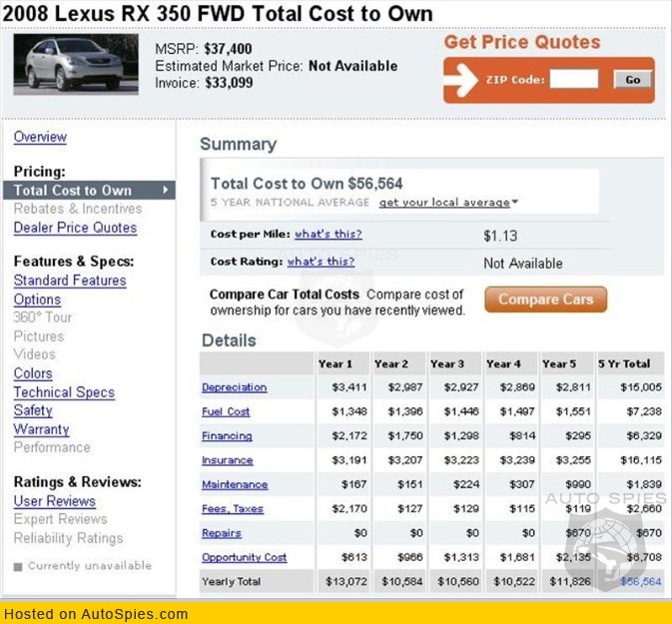Click what's this next to Cost per Mile
672x624 pixels.
coord(329,234)
